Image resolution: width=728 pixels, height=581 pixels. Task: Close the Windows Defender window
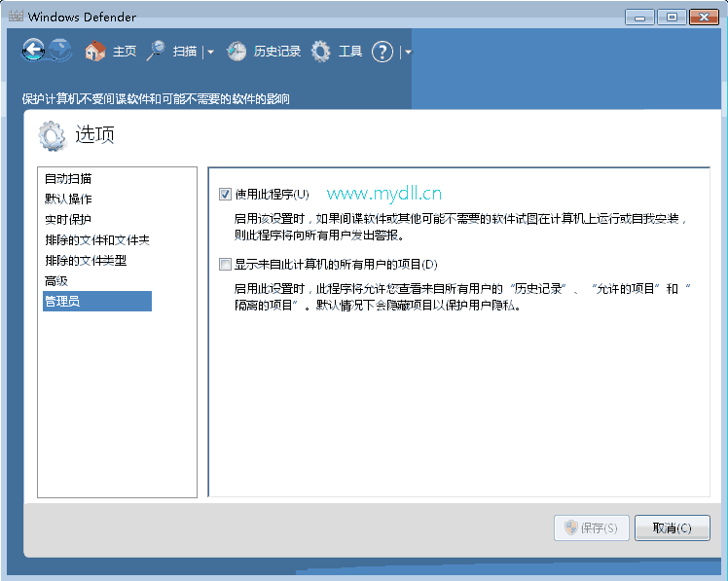point(704,18)
